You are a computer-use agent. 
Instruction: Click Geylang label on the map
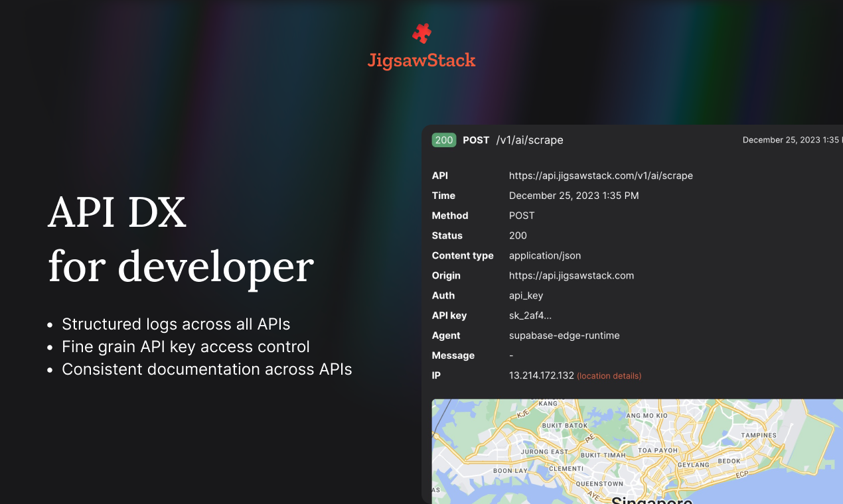click(693, 465)
